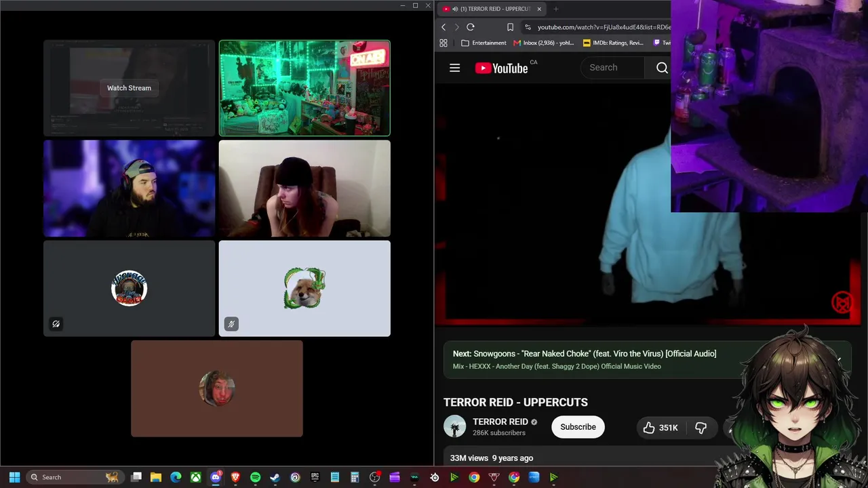Viewport: 868px width, 488px height.
Task: Open Windows Start menu
Action: tap(14, 477)
